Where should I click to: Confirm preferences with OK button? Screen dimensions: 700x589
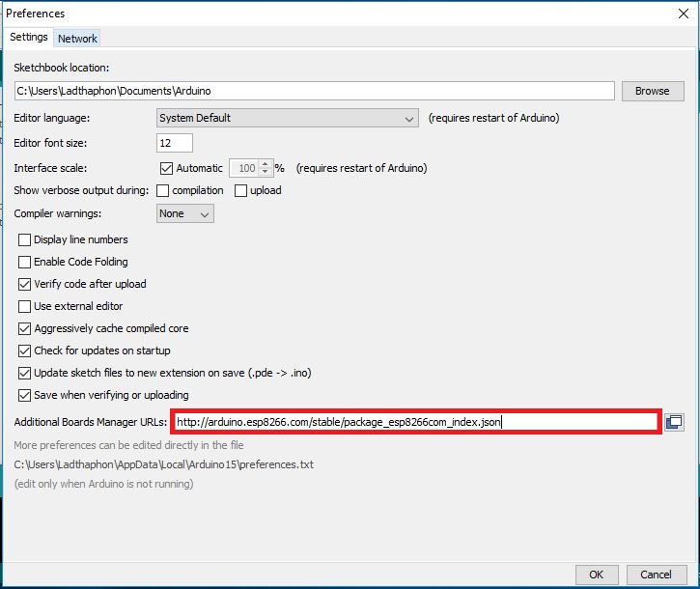coord(597,575)
